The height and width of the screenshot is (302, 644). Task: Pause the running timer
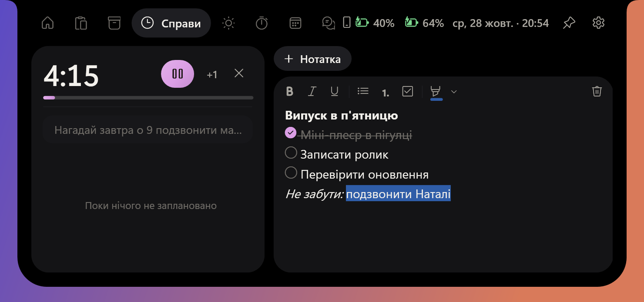[x=178, y=74]
